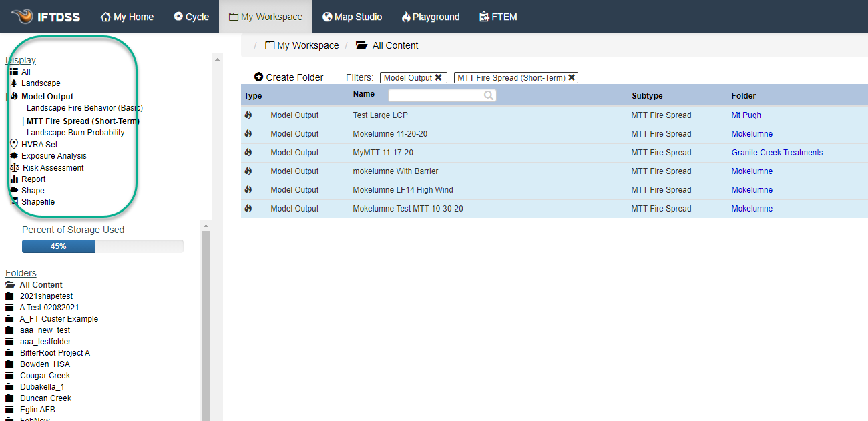Click flame icon in mokelumne With Barrier row
The height and width of the screenshot is (421, 868).
tap(248, 171)
